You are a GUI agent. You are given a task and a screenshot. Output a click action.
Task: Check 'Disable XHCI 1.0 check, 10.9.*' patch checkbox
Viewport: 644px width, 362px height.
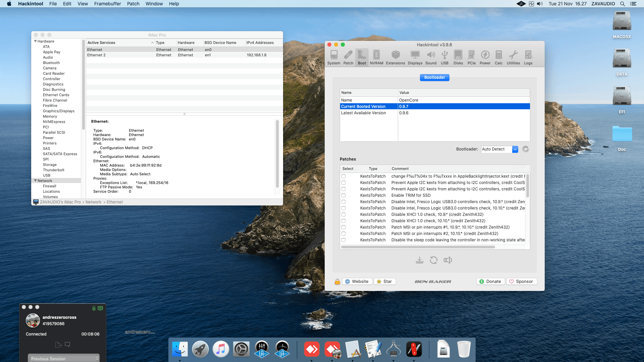343,215
